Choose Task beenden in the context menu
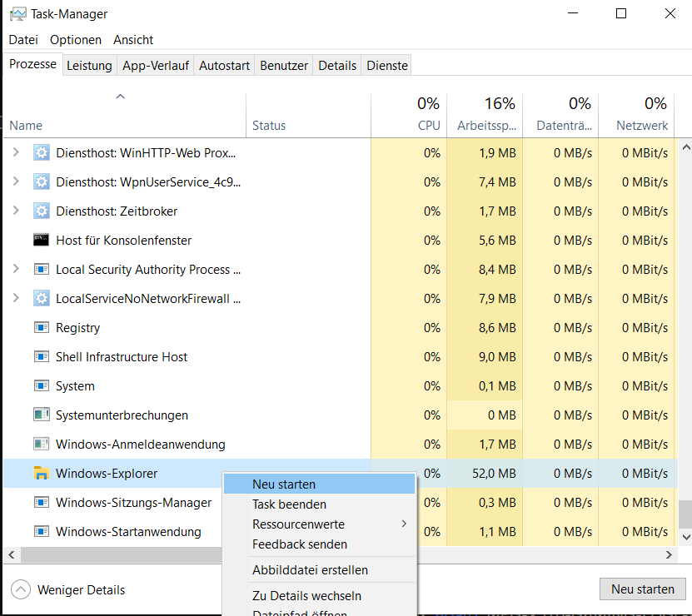The height and width of the screenshot is (616, 692). pos(320,504)
